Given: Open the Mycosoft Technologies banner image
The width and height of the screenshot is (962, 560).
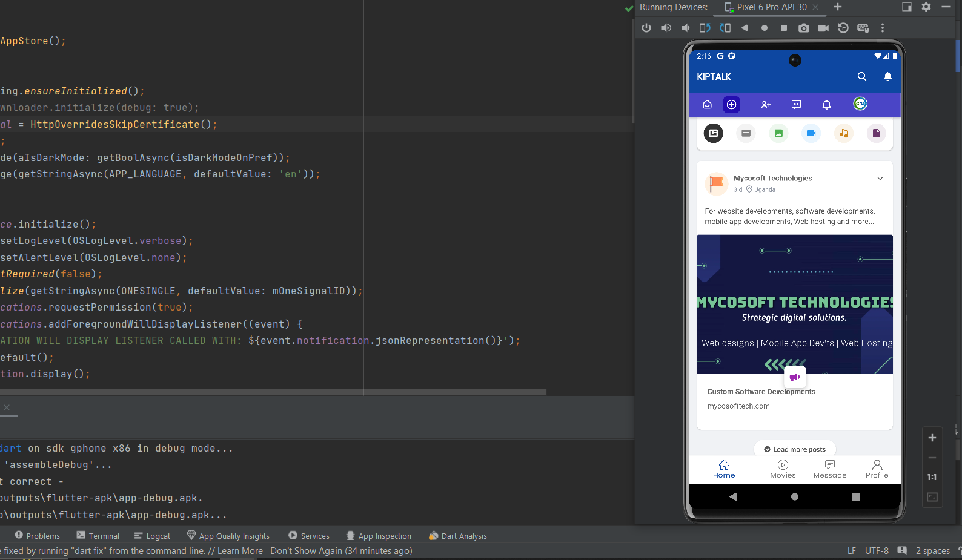Looking at the screenshot, I should pos(795,304).
